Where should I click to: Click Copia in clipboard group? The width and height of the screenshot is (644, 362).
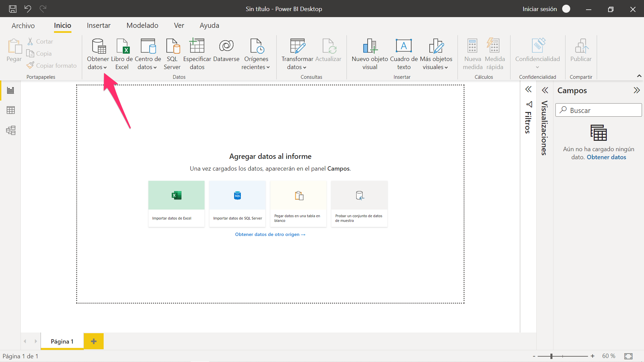tap(39, 54)
